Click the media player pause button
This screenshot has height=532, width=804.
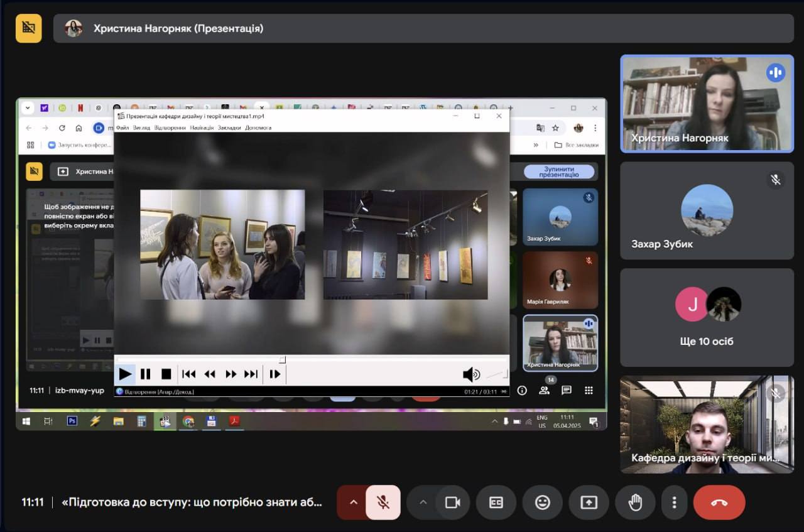coord(146,374)
